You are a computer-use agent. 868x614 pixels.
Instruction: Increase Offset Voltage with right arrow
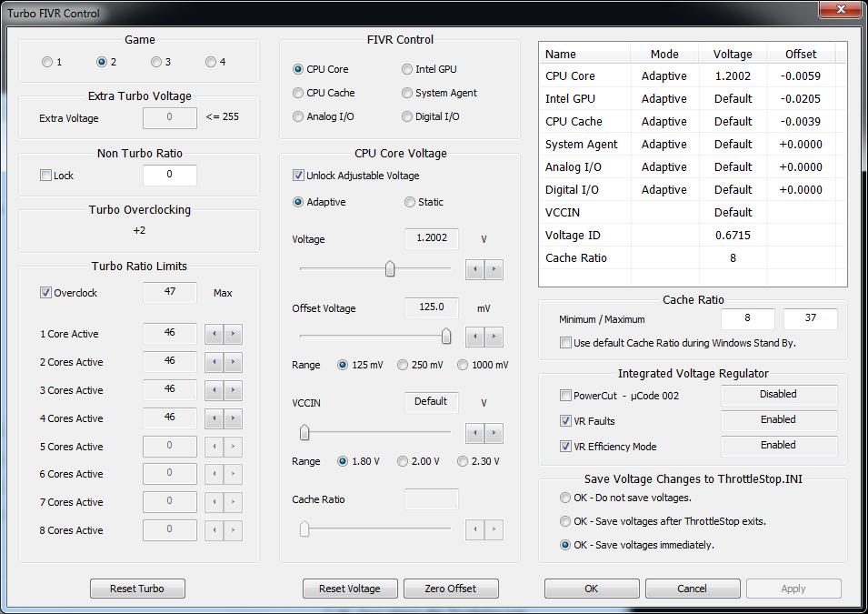pyautogui.click(x=494, y=337)
